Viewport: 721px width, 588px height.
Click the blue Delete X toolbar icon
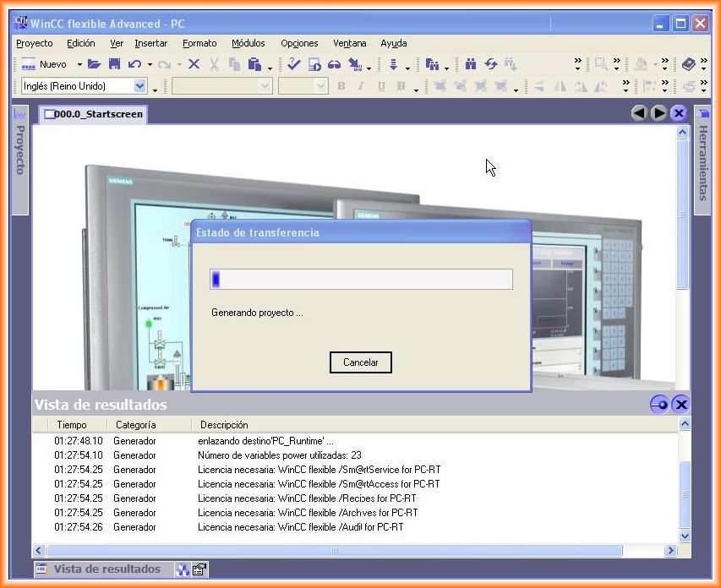[194, 64]
